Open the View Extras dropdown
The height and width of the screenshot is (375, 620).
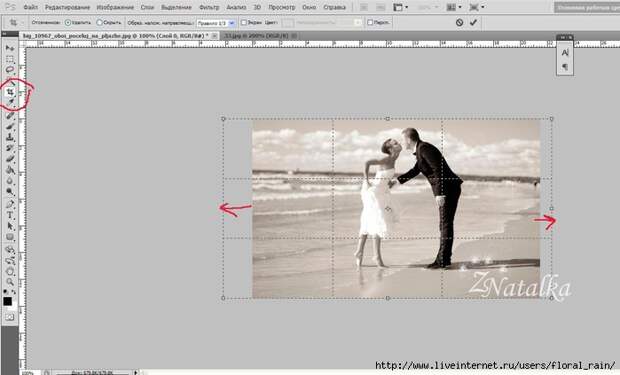coord(401,7)
